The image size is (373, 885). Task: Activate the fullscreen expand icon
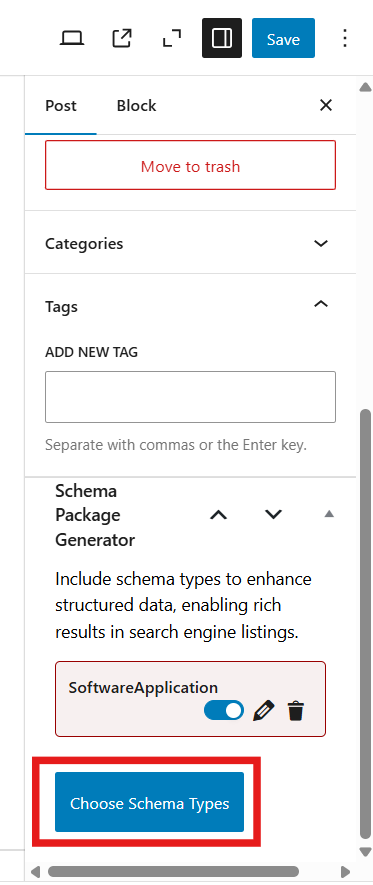172,39
